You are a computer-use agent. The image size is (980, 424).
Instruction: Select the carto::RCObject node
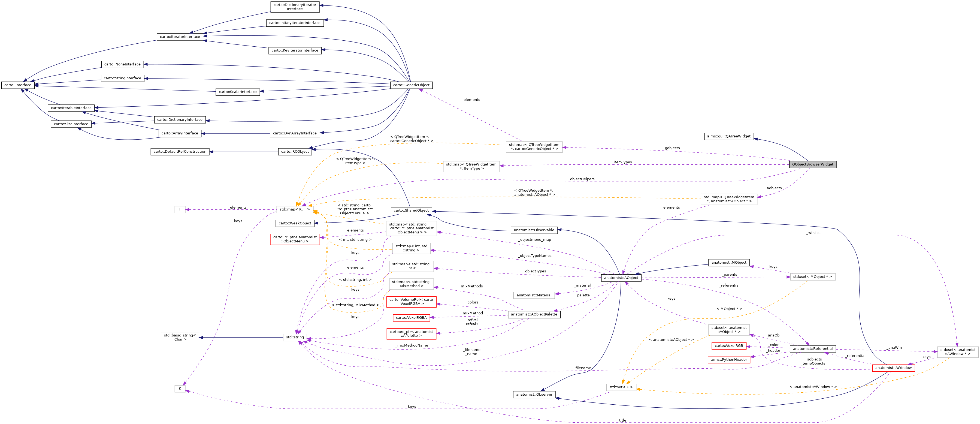point(295,152)
